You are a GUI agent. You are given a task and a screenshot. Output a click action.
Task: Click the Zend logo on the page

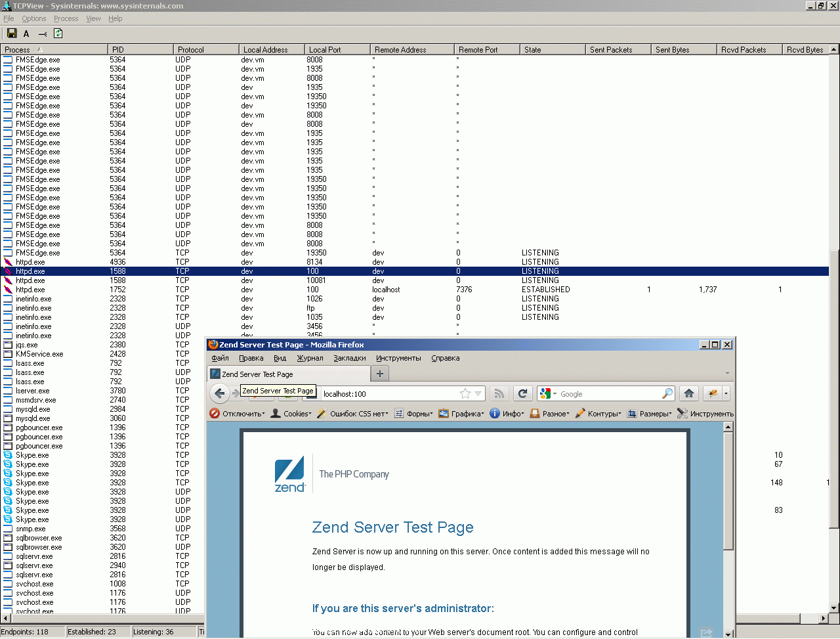coord(290,474)
